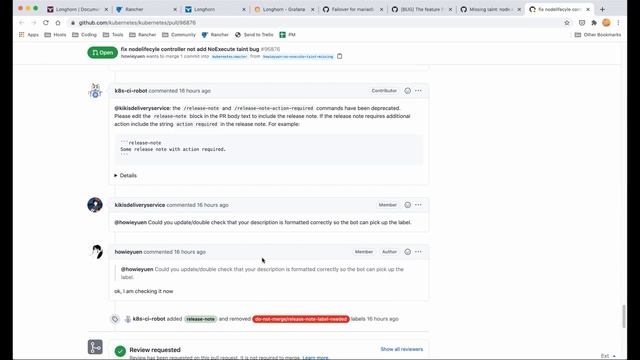Open the PM bookmark
The width and height of the screenshot is (640, 360).
click(x=287, y=35)
